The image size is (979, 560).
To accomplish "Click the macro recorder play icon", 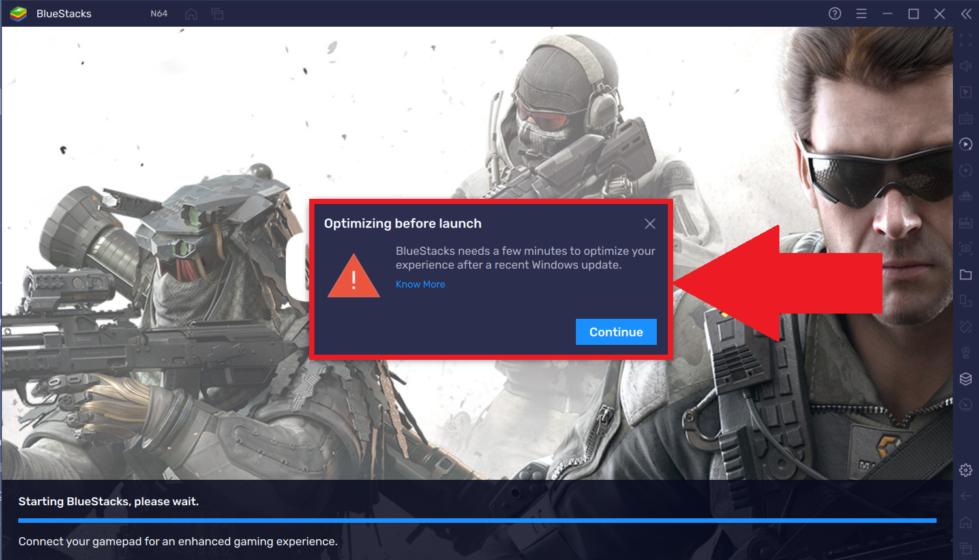I will click(x=966, y=144).
